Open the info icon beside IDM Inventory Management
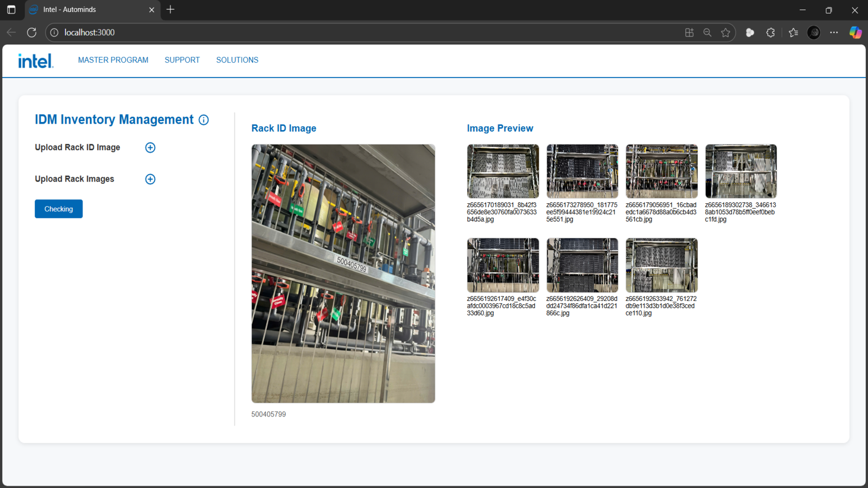868x488 pixels. pos(203,120)
